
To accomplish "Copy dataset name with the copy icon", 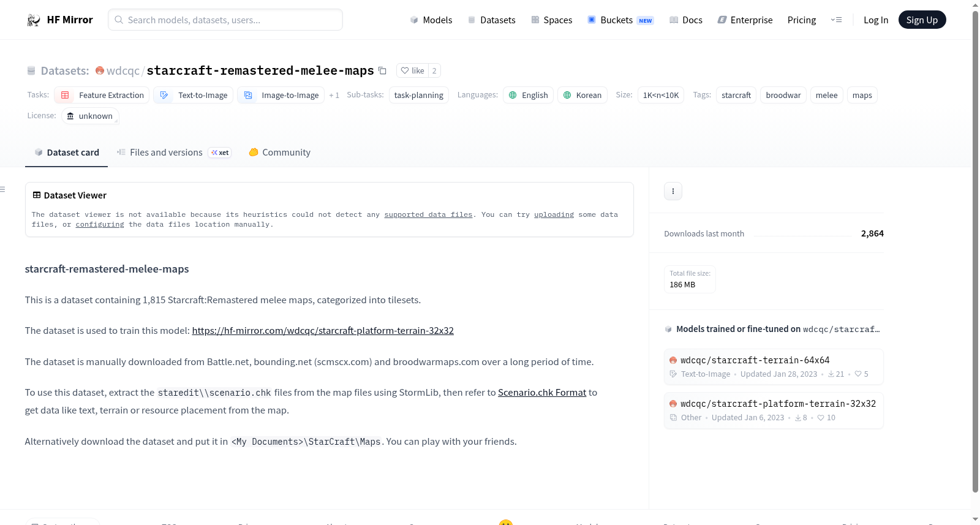I will tap(382, 70).
